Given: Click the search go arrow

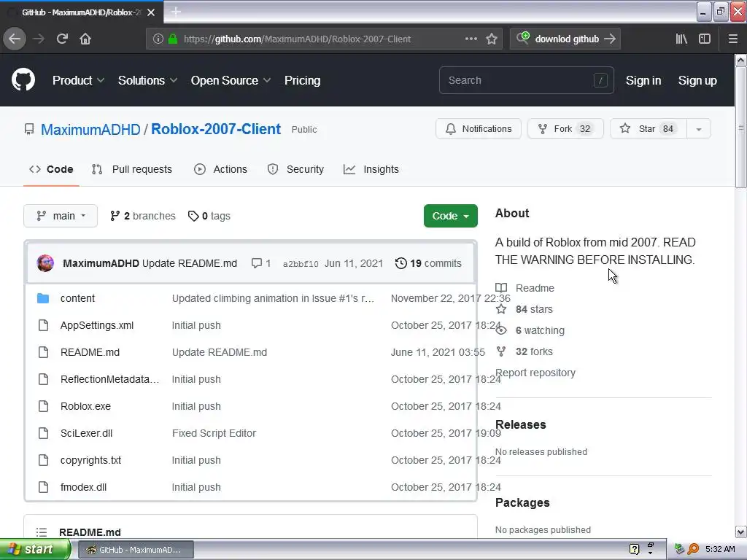Looking at the screenshot, I should [x=610, y=39].
